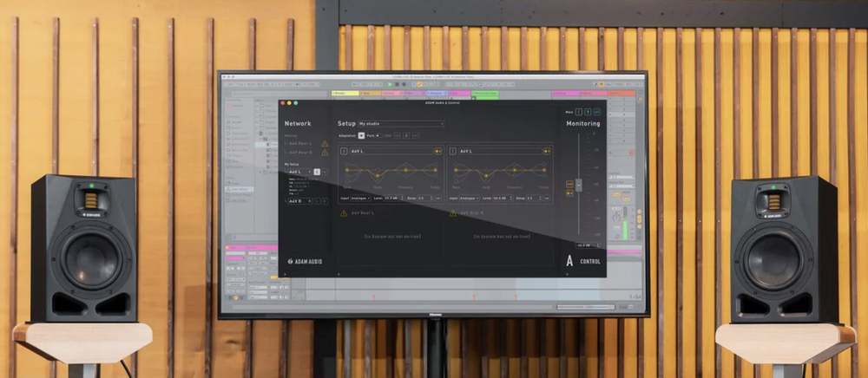Toggle the Pure / UNR voicing switch
The height and width of the screenshot is (378, 868).
coord(380,135)
